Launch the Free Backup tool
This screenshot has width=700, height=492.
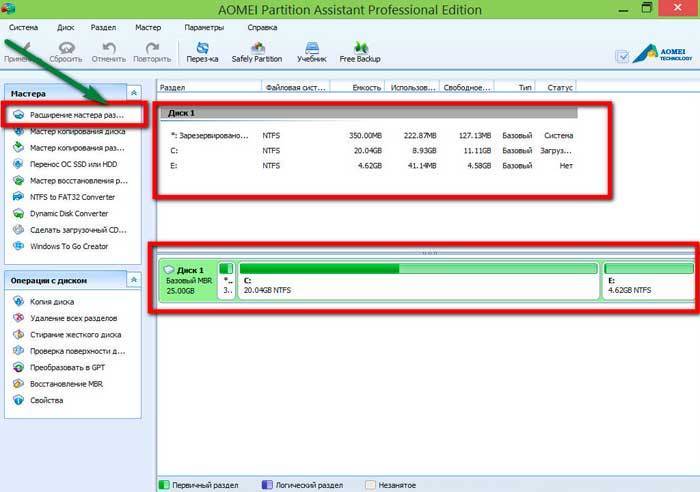pyautogui.click(x=360, y=52)
